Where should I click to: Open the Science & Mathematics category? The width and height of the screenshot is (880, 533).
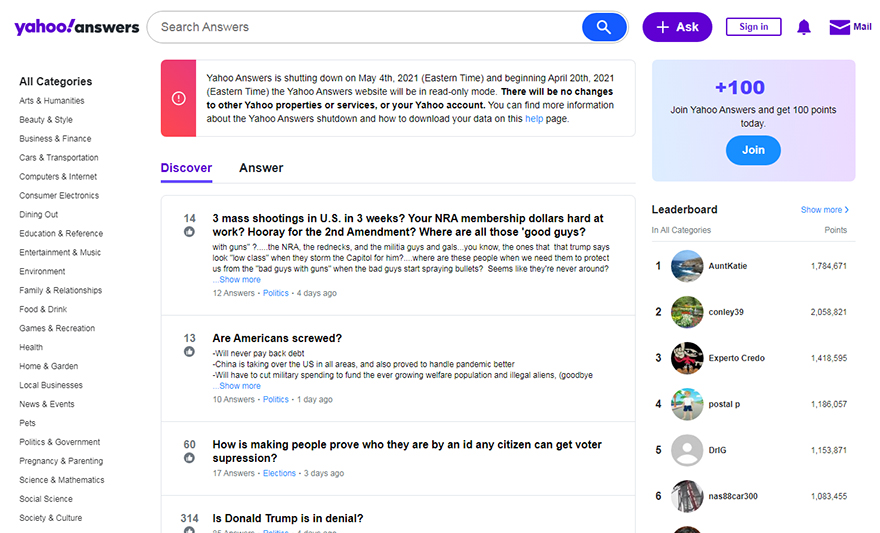pyautogui.click(x=62, y=480)
